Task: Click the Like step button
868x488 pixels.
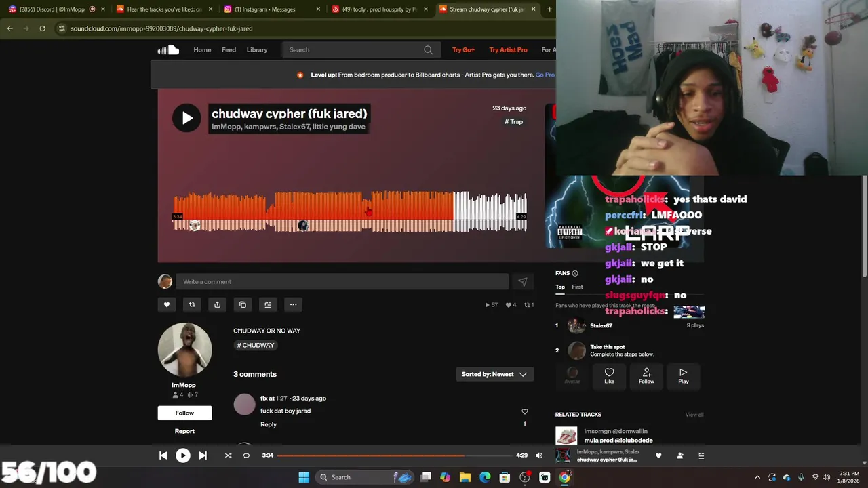Action: (609, 375)
